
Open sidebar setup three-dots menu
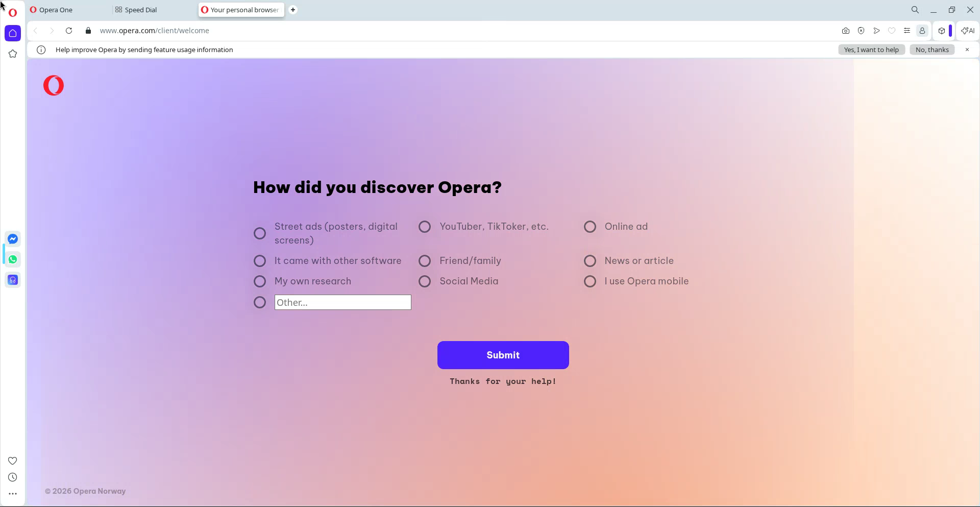(13, 494)
